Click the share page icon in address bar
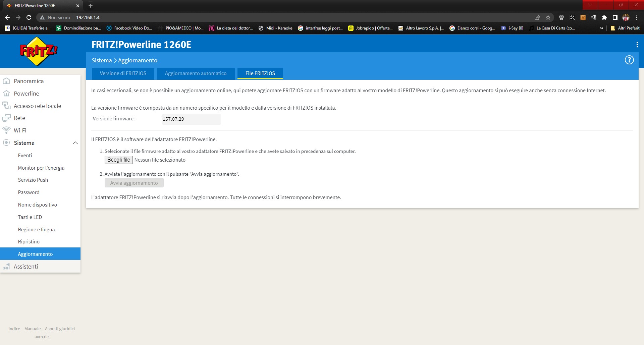This screenshot has width=644, height=345. click(537, 17)
